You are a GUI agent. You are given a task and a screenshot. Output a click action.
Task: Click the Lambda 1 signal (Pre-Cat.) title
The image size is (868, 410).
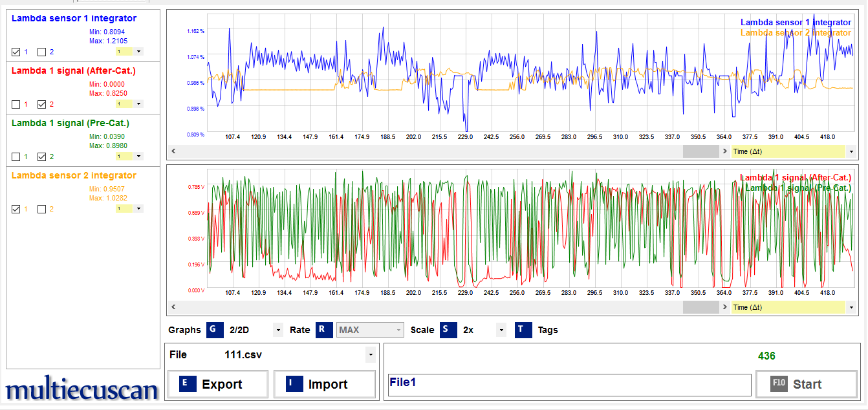tap(71, 123)
